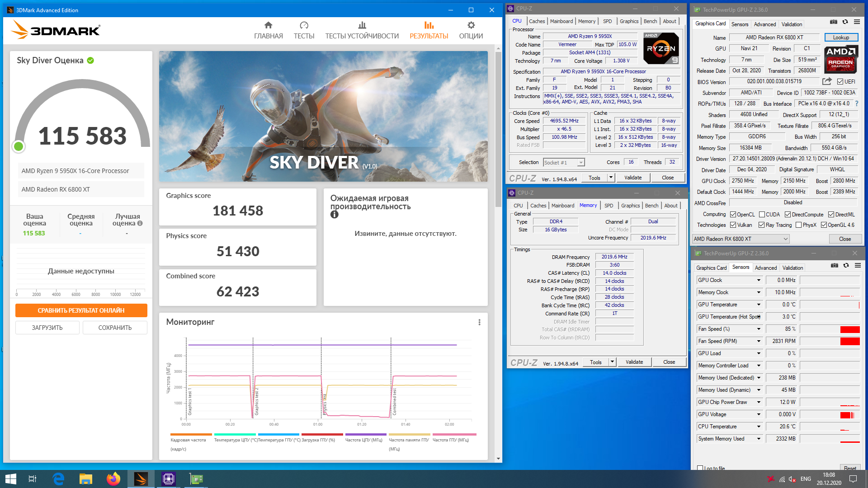The height and width of the screenshot is (488, 868).
Task: Switch to CPU-Z taskbar icon
Action: click(x=168, y=479)
